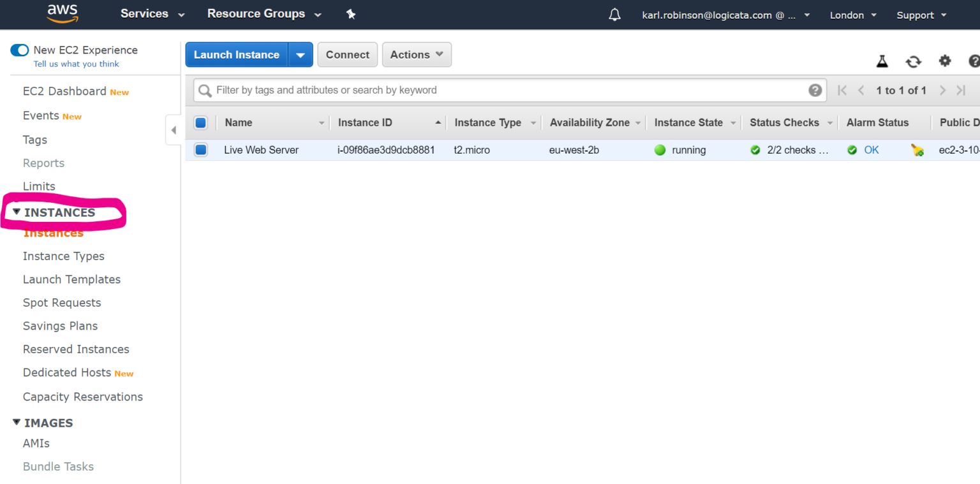Click the pin shortcut icon in the top bar
Screen dimensions: 980x484
(x=351, y=14)
